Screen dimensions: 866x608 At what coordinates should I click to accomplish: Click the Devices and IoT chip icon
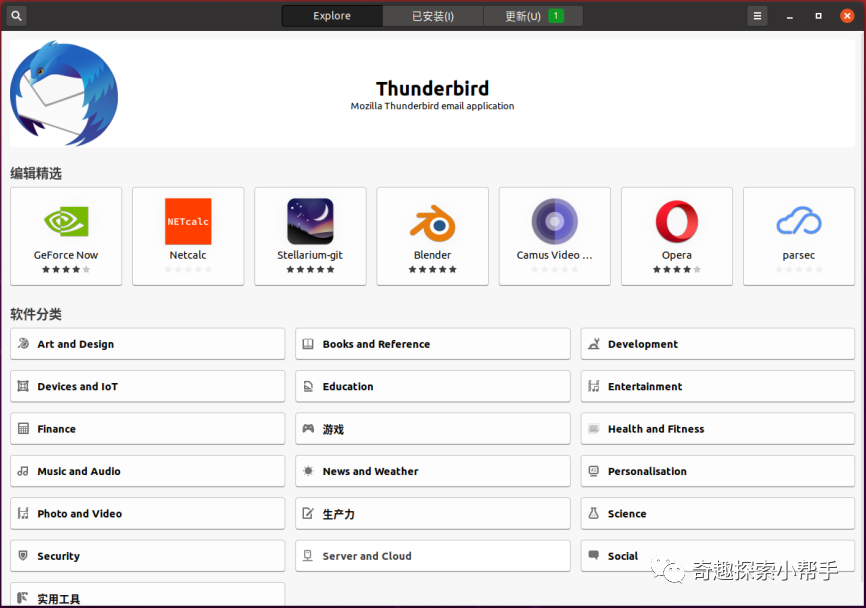coord(23,386)
